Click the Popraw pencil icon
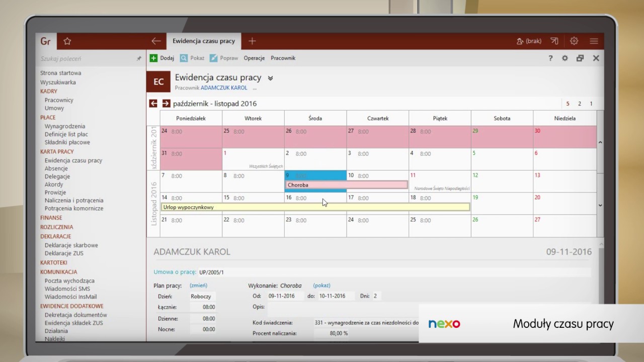This screenshot has width=644, height=362. (x=213, y=58)
